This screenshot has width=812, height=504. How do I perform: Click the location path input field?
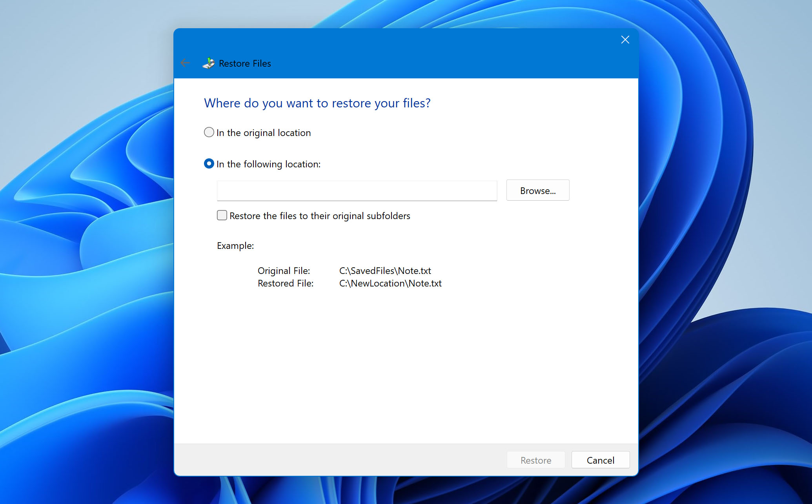(x=357, y=190)
